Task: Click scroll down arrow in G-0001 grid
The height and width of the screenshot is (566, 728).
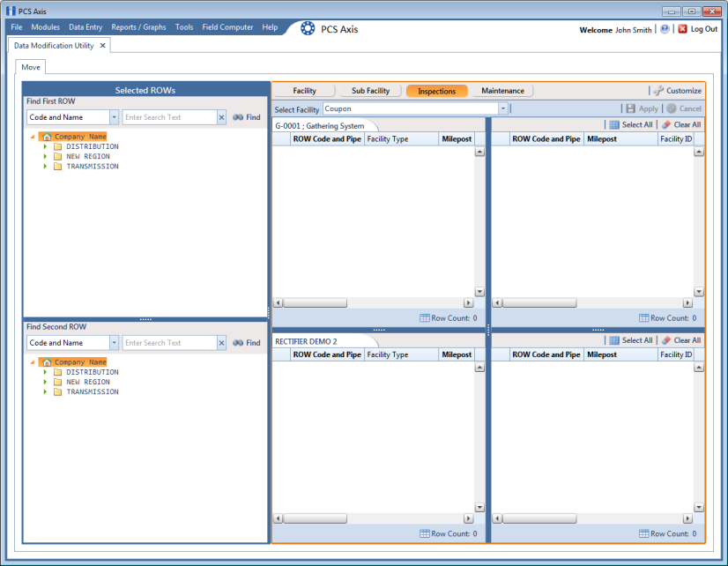Action: pos(479,292)
